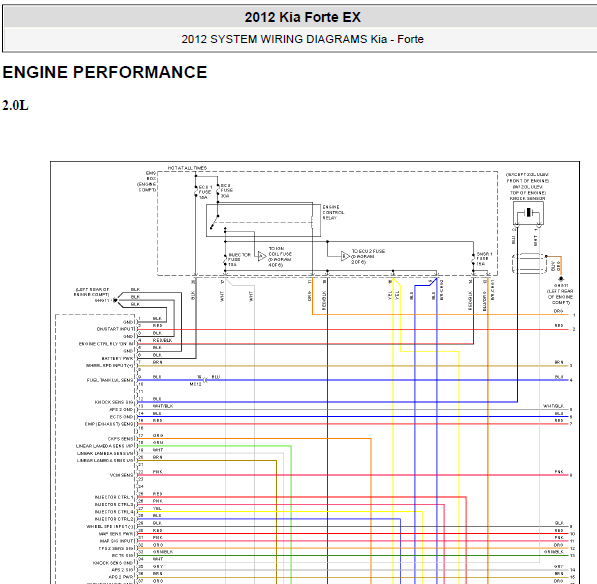Viewport: 597px width, 584px height.
Task: Click the M012 connector label
Action: [x=195, y=385]
